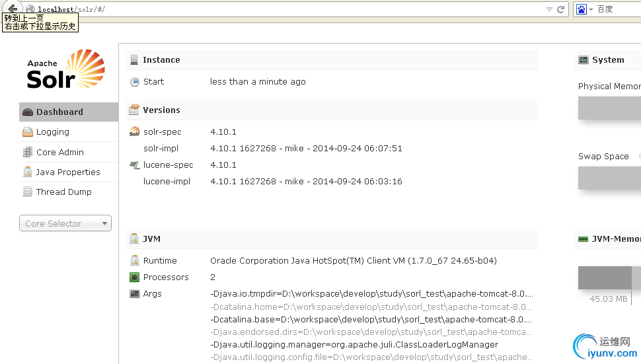Click the Dashboard gauge icon
Image resolution: width=641 pixels, height=364 pixels.
tap(27, 112)
